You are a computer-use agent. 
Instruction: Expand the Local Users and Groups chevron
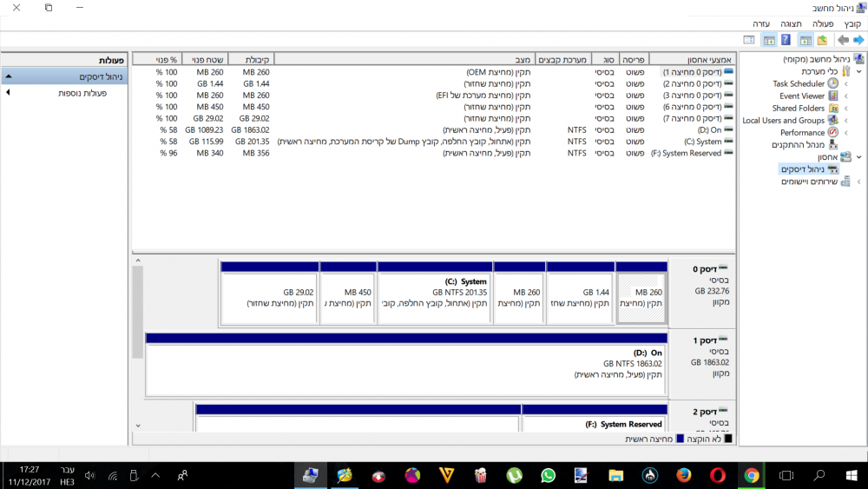[845, 120]
